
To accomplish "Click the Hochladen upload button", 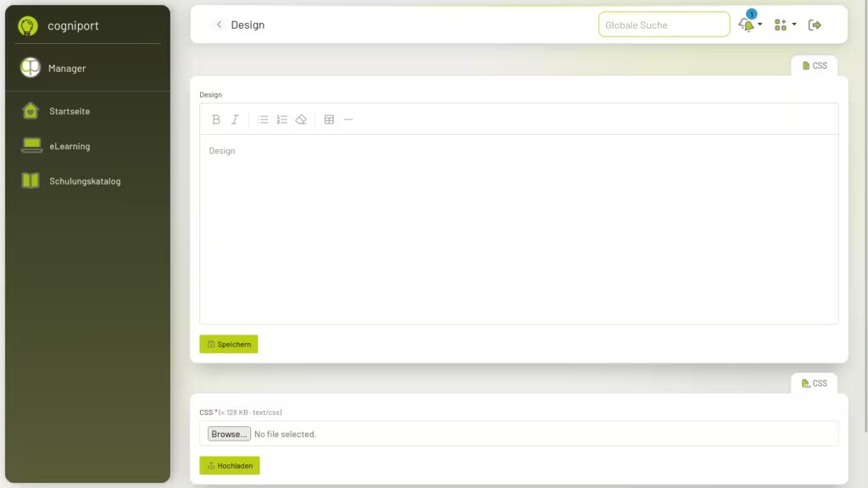I will coord(230,466).
